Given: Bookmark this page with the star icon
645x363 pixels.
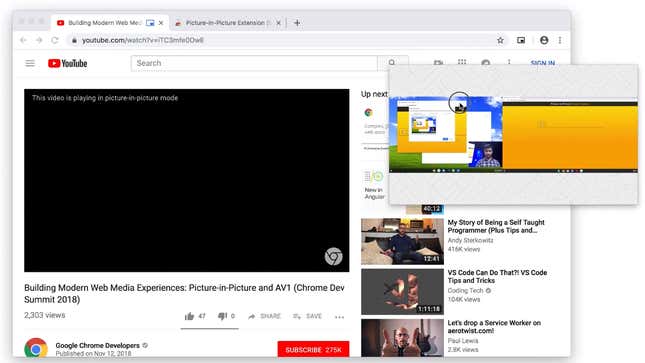Looking at the screenshot, I should coord(500,40).
